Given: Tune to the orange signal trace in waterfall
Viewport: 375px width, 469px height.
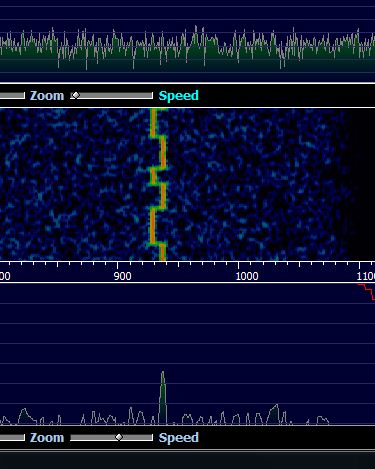Looking at the screenshot, I should tap(157, 184).
